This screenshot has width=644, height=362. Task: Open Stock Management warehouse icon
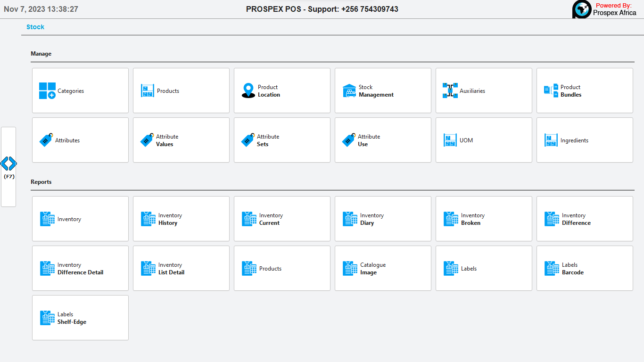click(x=349, y=90)
